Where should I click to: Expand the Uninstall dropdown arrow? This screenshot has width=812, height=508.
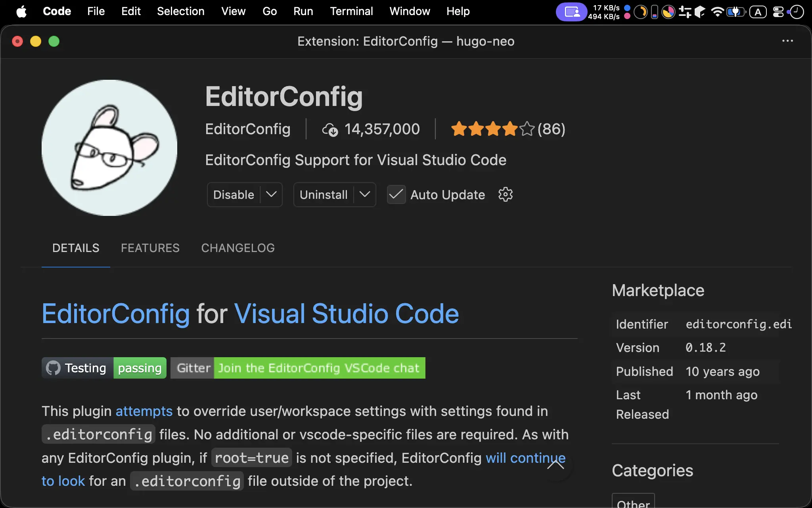tap(365, 194)
